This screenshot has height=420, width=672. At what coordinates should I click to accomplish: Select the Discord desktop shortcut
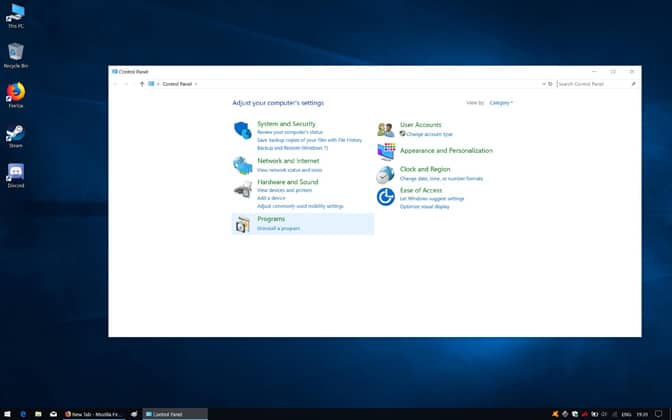click(16, 176)
